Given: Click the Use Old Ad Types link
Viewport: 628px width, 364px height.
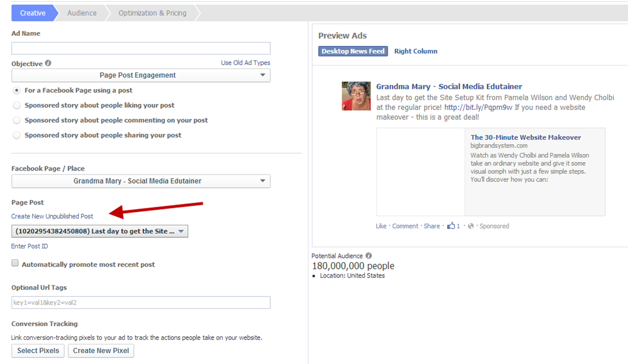Looking at the screenshot, I should coord(245,63).
